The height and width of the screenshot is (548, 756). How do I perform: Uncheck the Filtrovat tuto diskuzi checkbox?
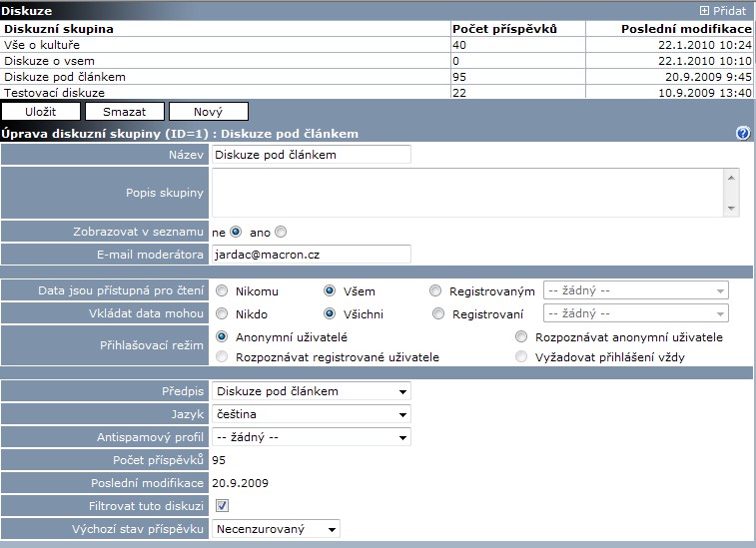click(x=222, y=506)
